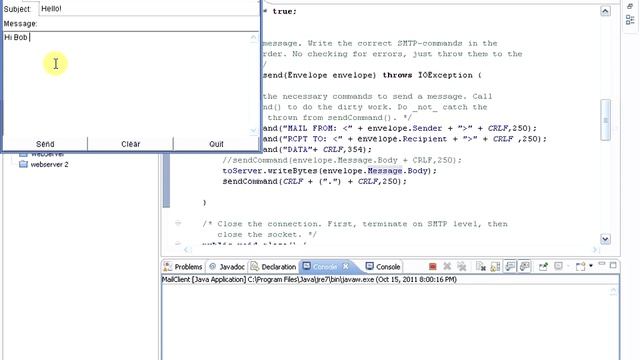
Task: Click the Display Selected Console monitor icon
Action: click(558, 266)
